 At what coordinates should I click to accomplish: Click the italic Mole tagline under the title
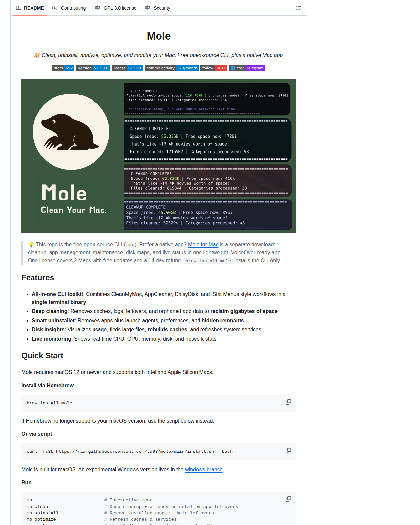[x=159, y=55]
